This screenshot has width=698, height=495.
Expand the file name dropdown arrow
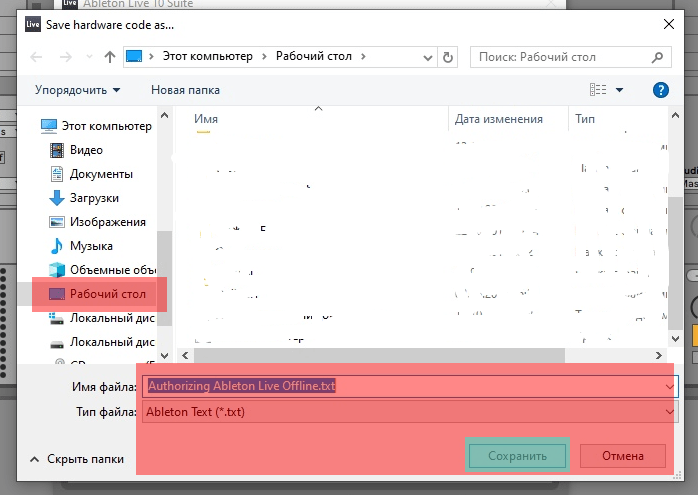coord(670,386)
